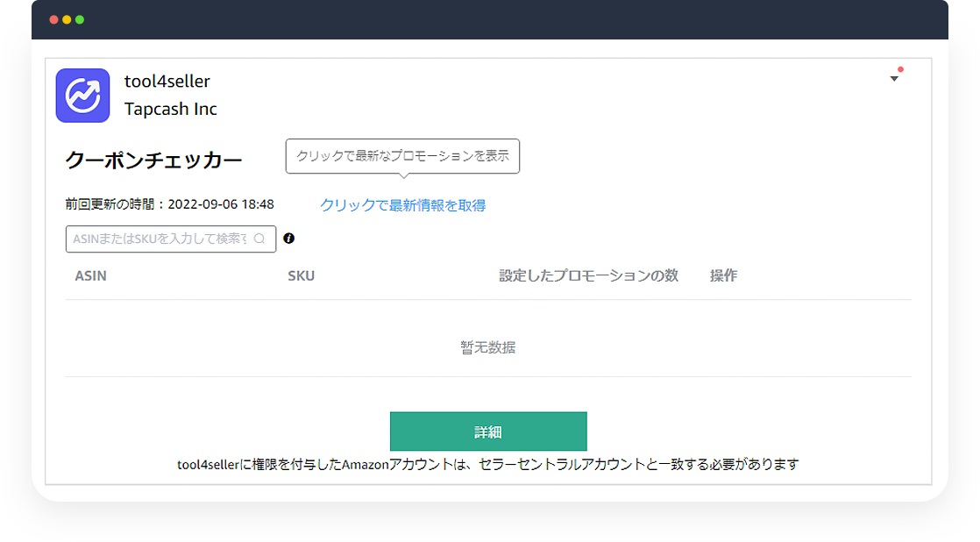Click the SKU column header
980x542 pixels.
point(301,275)
